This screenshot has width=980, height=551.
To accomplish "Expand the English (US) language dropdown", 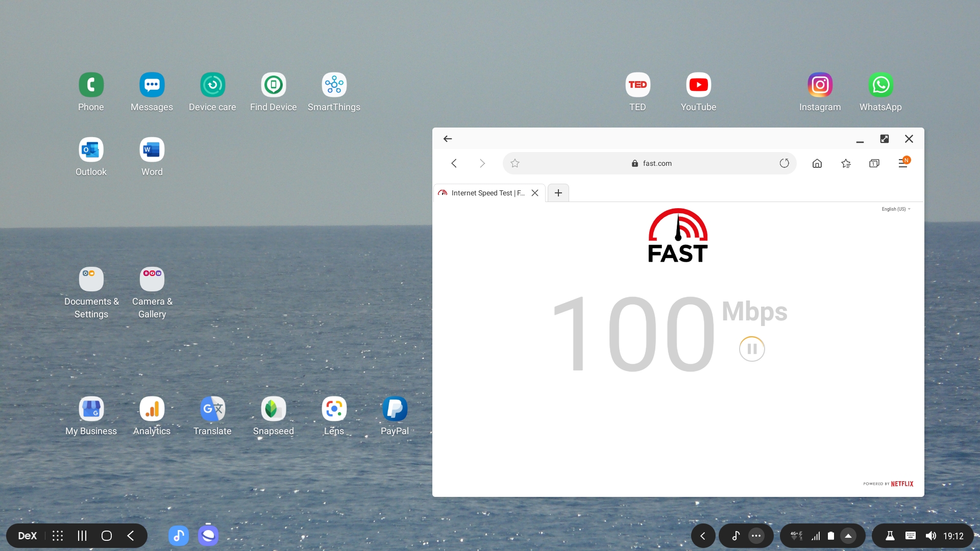I will (x=896, y=209).
